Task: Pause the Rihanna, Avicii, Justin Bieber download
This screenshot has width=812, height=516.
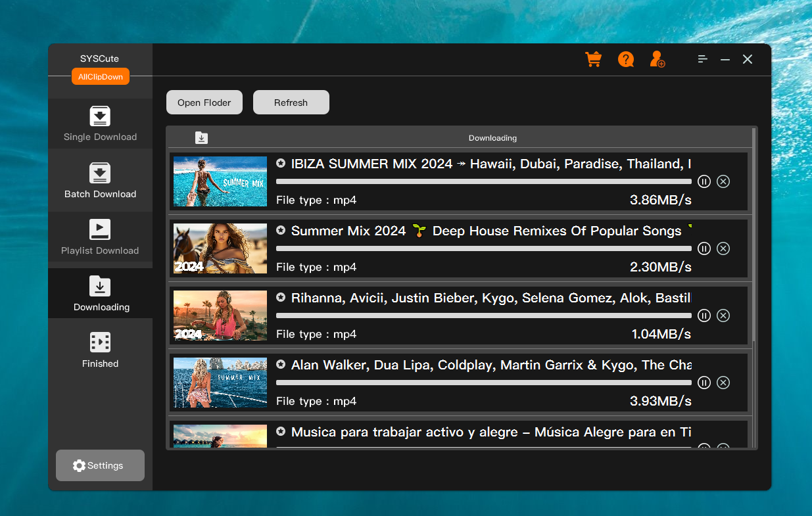Action: pos(704,316)
